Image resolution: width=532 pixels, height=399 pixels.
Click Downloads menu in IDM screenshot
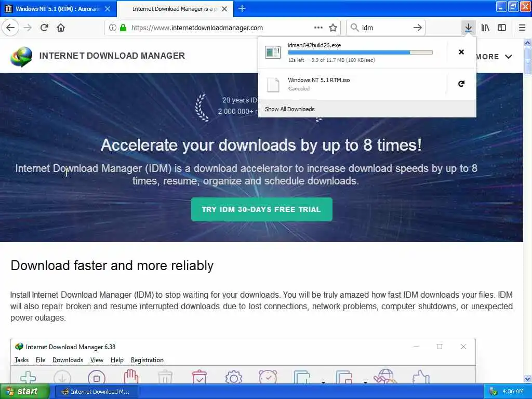[68, 360]
